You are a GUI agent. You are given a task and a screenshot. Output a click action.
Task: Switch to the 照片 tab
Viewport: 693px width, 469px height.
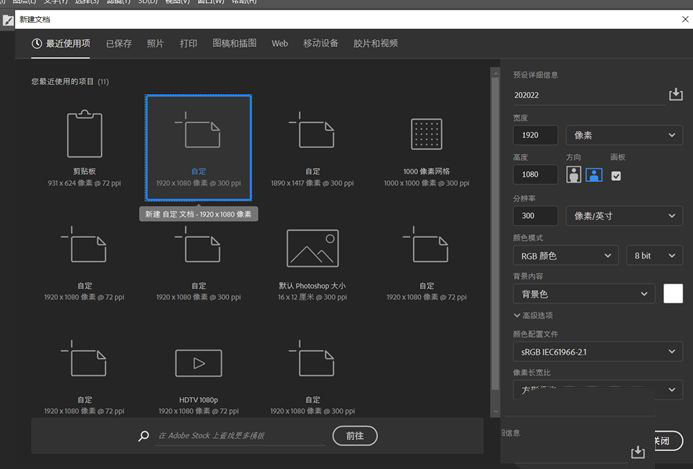click(155, 43)
